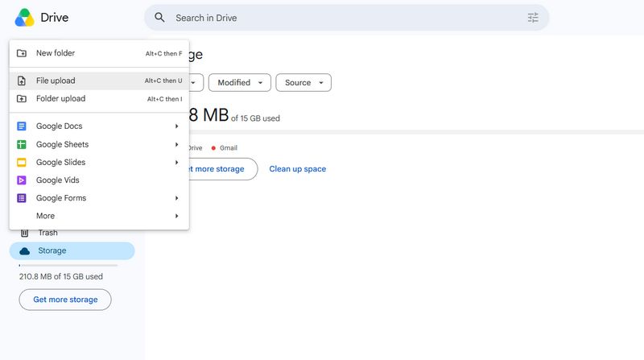Choose File upload from the menu
This screenshot has height=360, width=644.
click(x=99, y=81)
